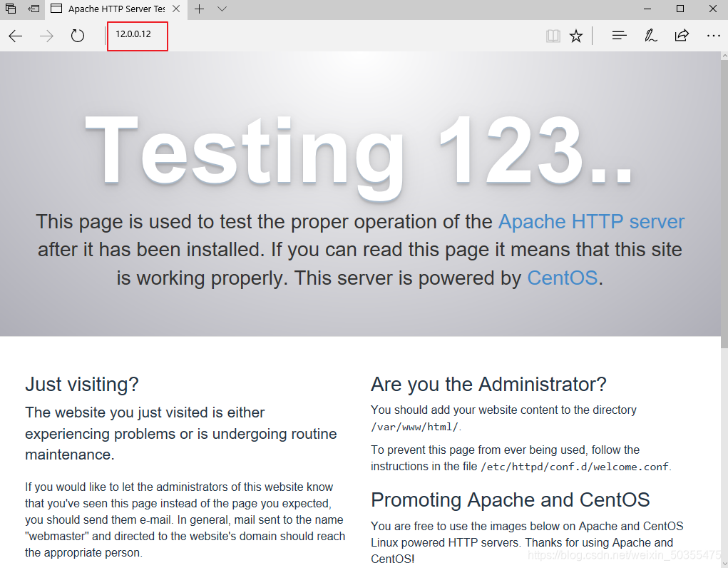Click the scrollbar up arrow
The height and width of the screenshot is (568, 728).
[724, 56]
